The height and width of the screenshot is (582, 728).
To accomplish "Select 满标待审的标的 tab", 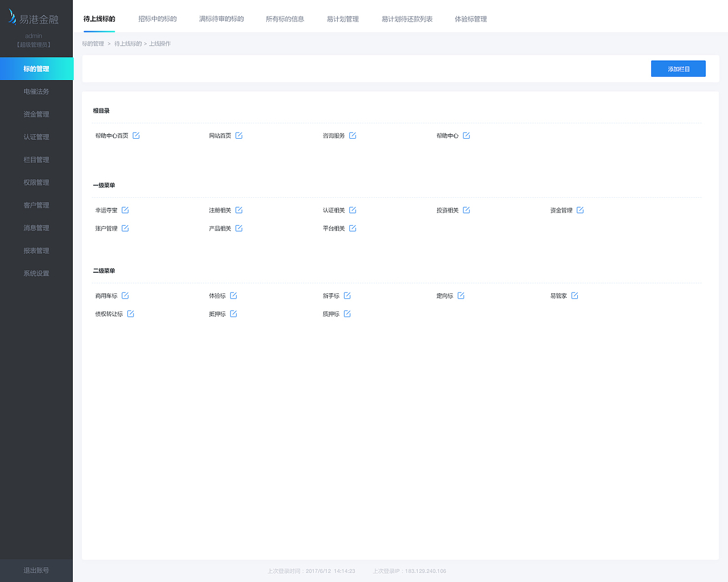I will (221, 19).
